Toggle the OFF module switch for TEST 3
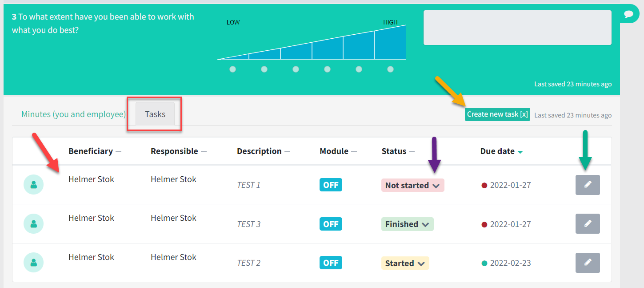The image size is (644, 288). pyautogui.click(x=331, y=224)
